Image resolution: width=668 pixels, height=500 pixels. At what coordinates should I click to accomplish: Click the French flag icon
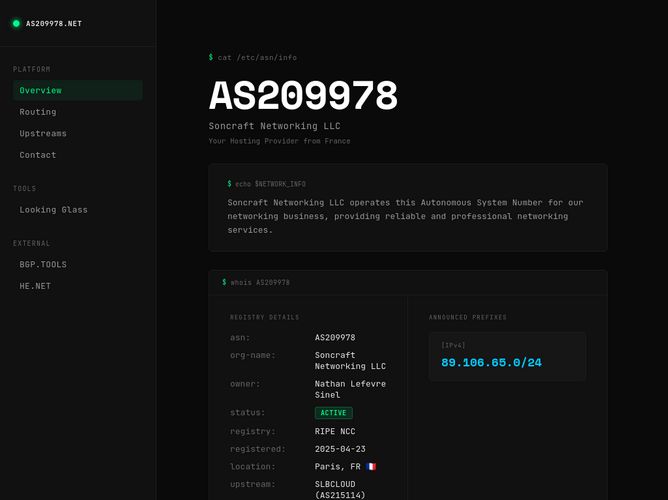[x=371, y=466]
